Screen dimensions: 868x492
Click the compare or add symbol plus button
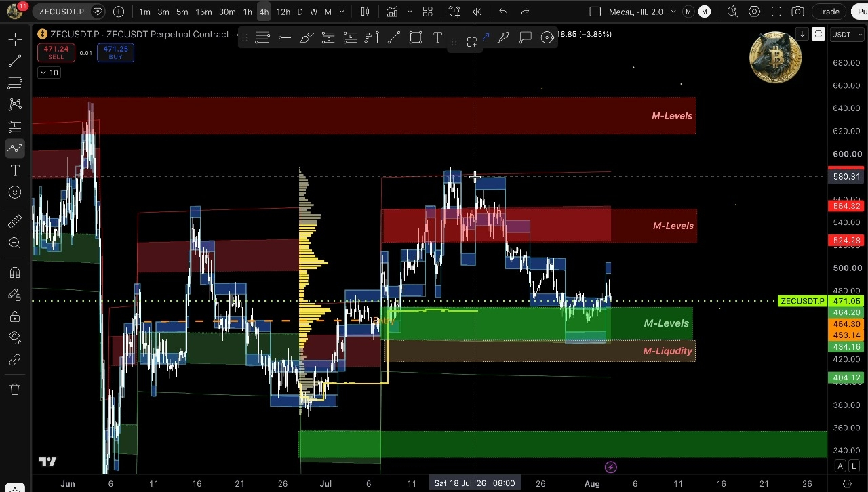119,12
